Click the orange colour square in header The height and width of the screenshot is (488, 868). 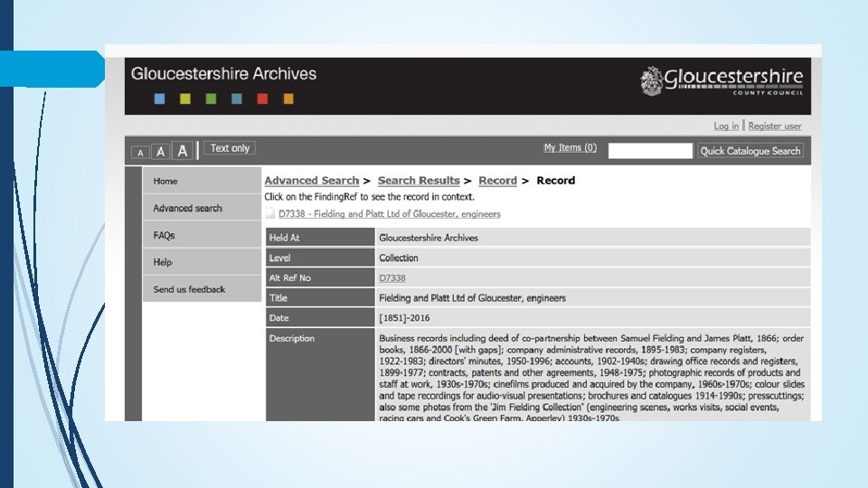click(288, 99)
